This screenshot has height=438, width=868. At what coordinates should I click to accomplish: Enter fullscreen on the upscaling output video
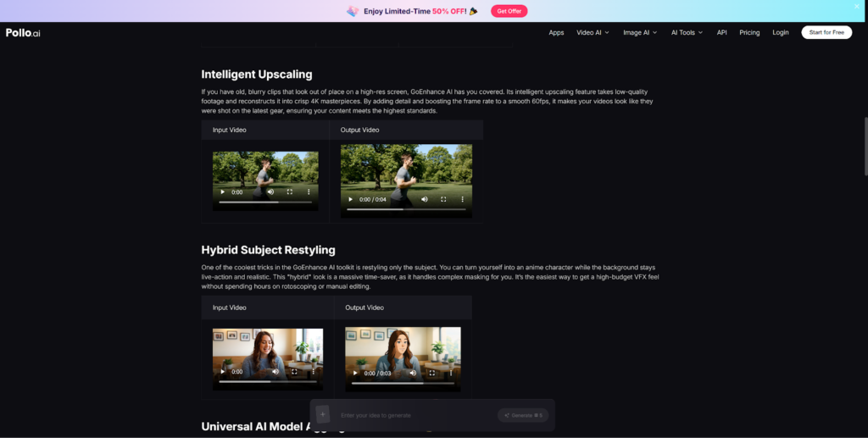443,199
